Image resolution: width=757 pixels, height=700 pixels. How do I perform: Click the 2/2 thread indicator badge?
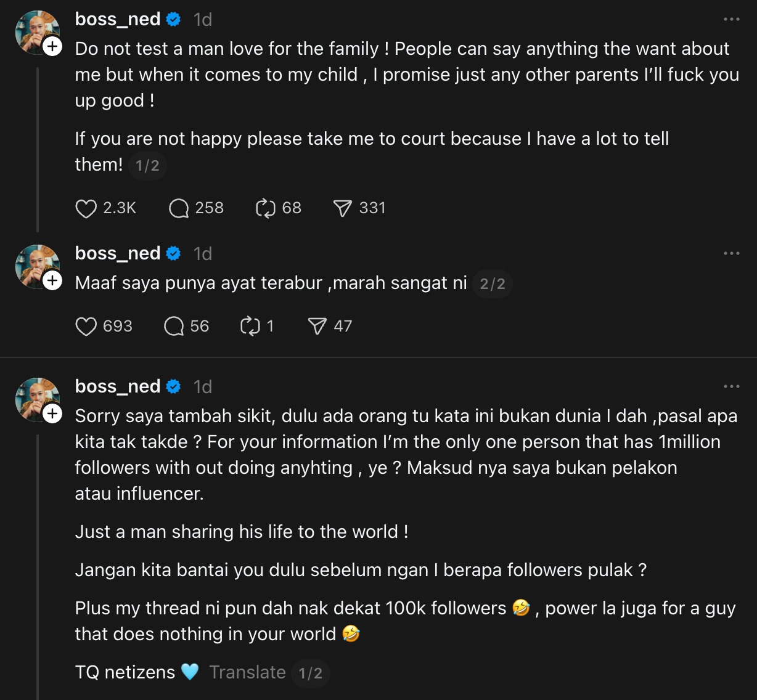click(493, 284)
